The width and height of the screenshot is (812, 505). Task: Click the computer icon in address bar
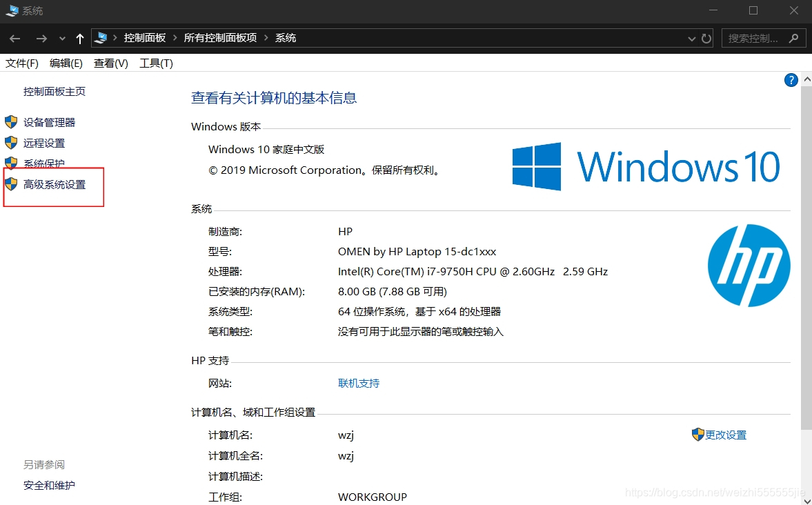101,38
